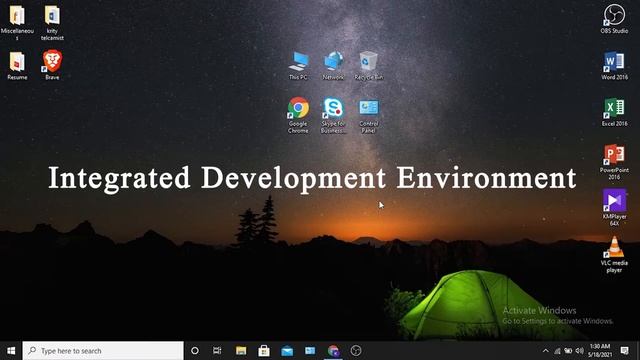Open OBS Studio from the taskbar
The width and height of the screenshot is (640, 360).
pos(356,351)
